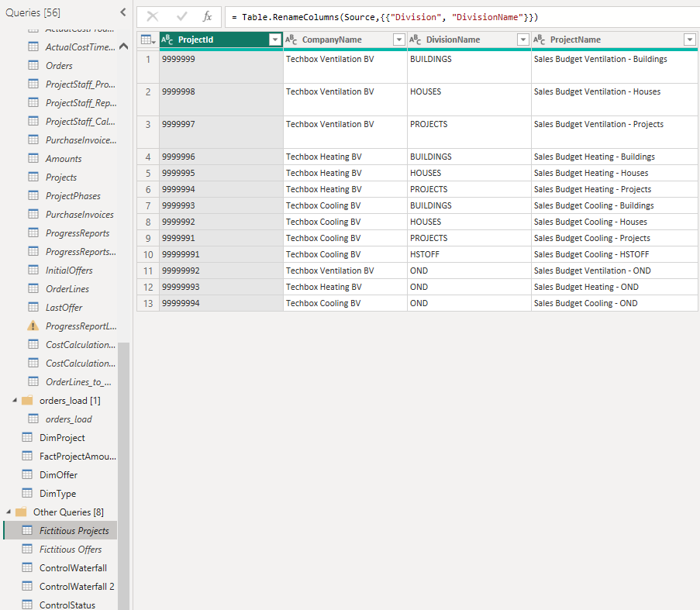Image resolution: width=700 pixels, height=610 pixels.
Task: Click the folder icon of orders_load group
Action: click(27, 400)
